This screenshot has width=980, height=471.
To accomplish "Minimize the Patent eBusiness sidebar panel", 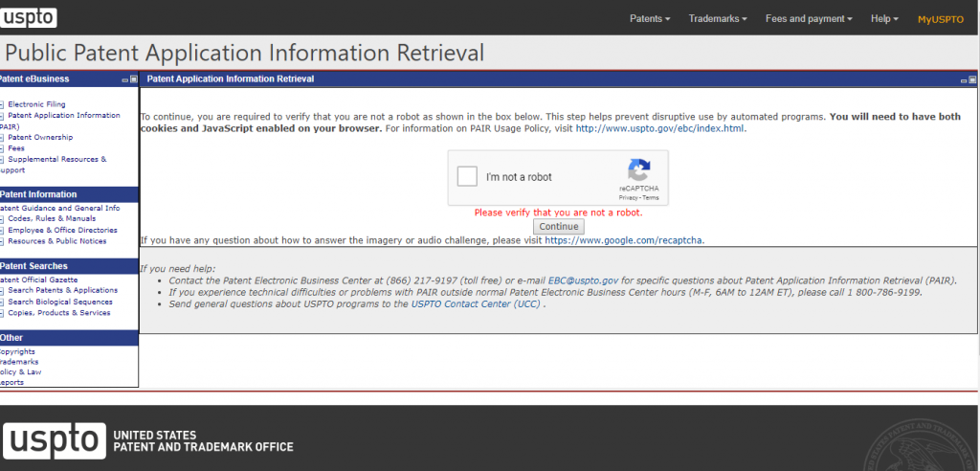I will (x=124, y=79).
